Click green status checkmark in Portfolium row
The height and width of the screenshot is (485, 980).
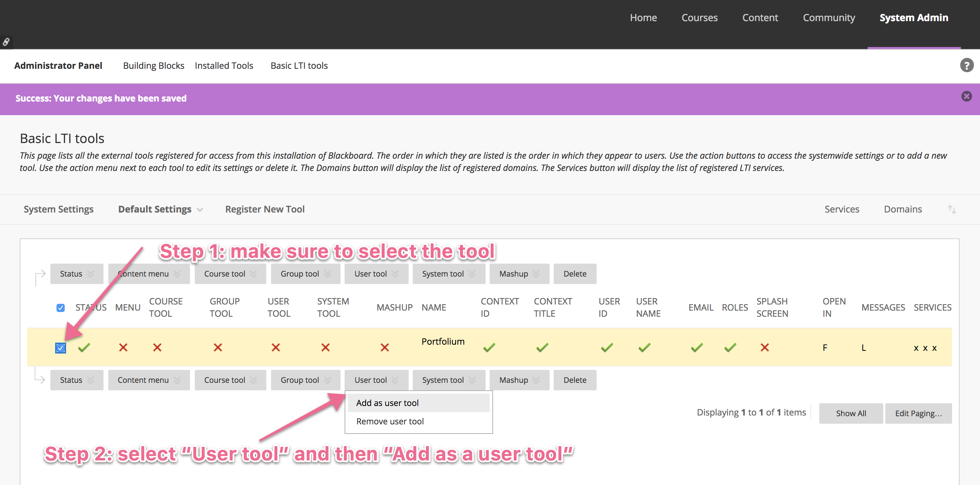click(84, 347)
